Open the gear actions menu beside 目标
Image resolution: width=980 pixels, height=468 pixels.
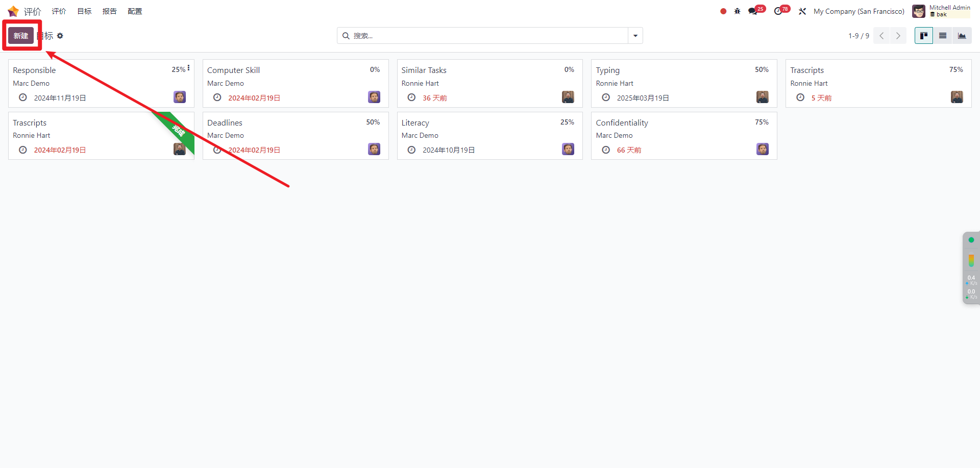60,36
